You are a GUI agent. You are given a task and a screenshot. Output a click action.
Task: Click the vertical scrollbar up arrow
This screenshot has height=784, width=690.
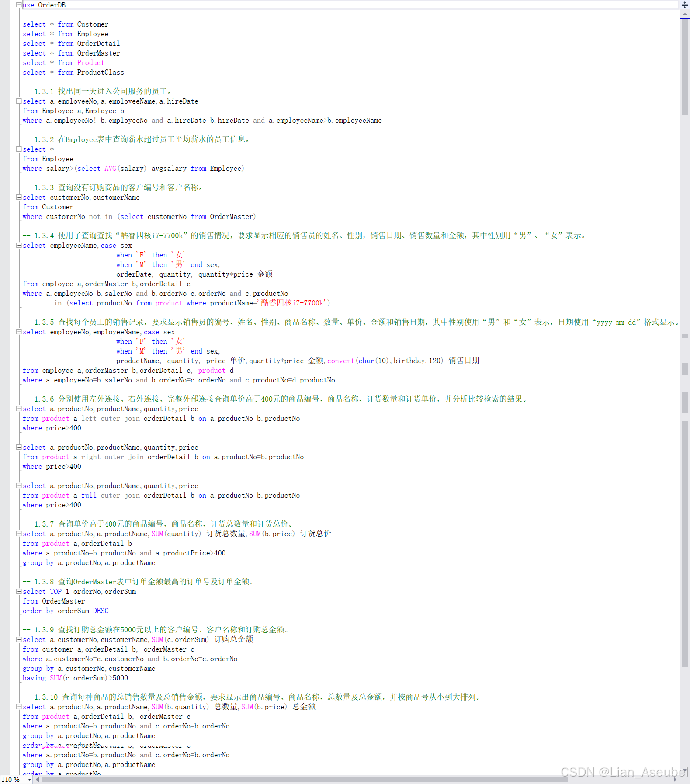pyautogui.click(x=685, y=14)
